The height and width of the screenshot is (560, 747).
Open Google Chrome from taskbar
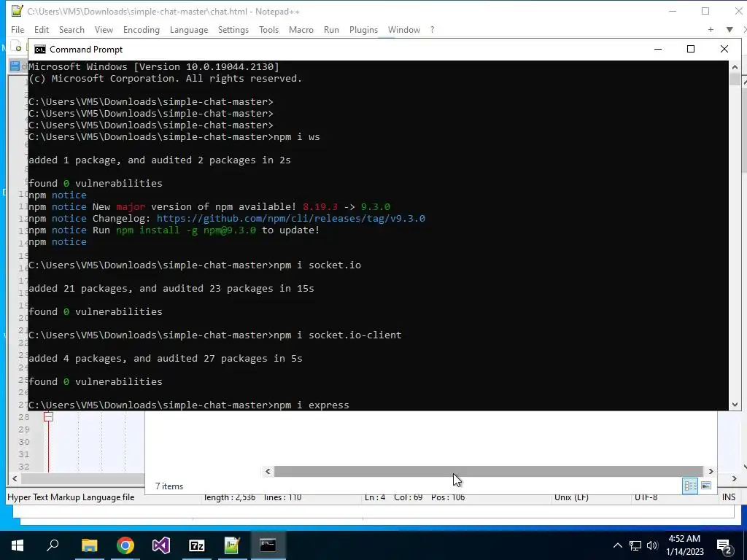click(x=125, y=545)
